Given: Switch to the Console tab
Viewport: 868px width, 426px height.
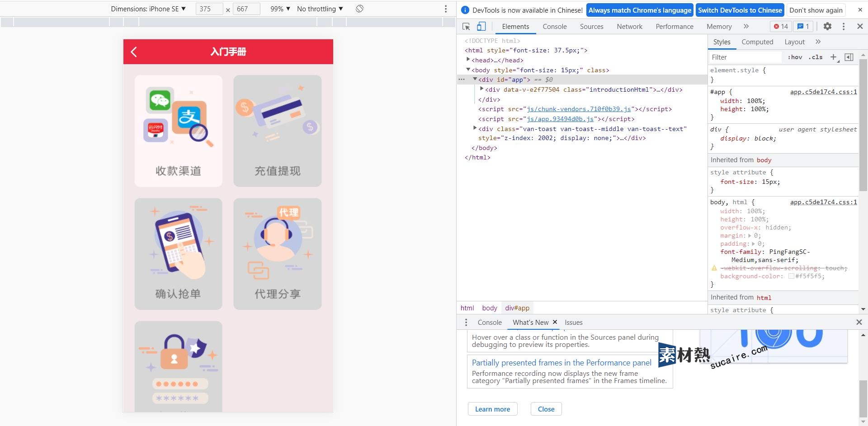Looking at the screenshot, I should point(555,27).
